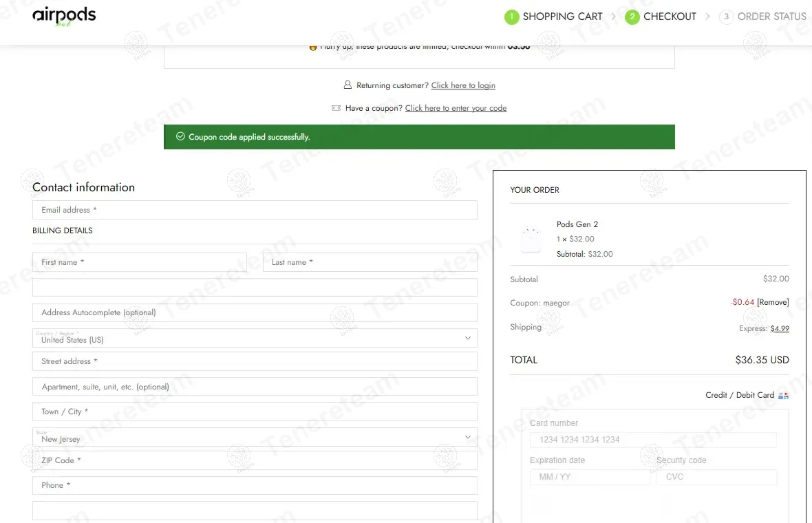The image size is (812, 523).
Task: Expand the New Jersey state dropdown
Action: (255, 437)
